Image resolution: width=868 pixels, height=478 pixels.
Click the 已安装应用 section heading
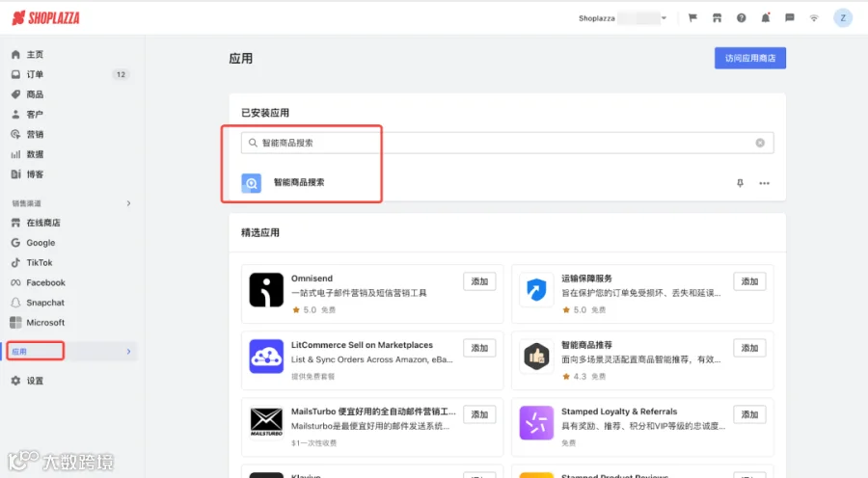pos(265,113)
